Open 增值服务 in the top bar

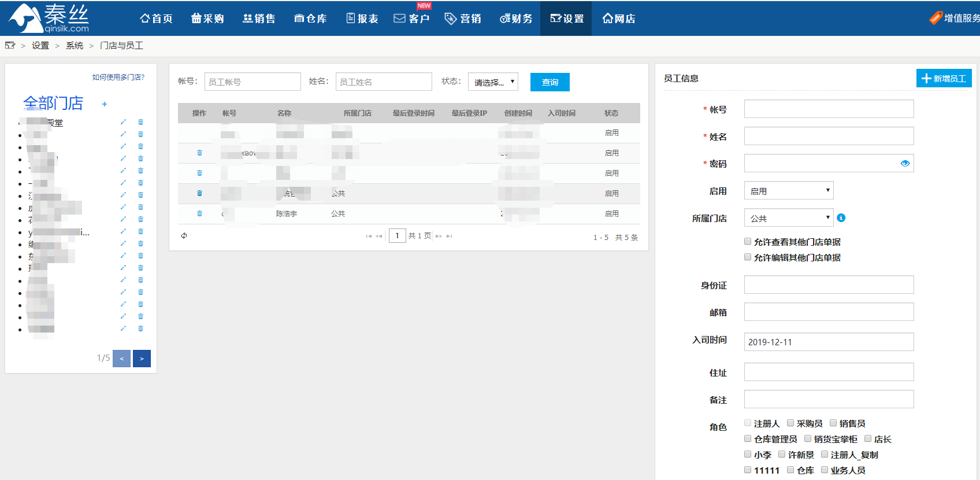(x=955, y=18)
